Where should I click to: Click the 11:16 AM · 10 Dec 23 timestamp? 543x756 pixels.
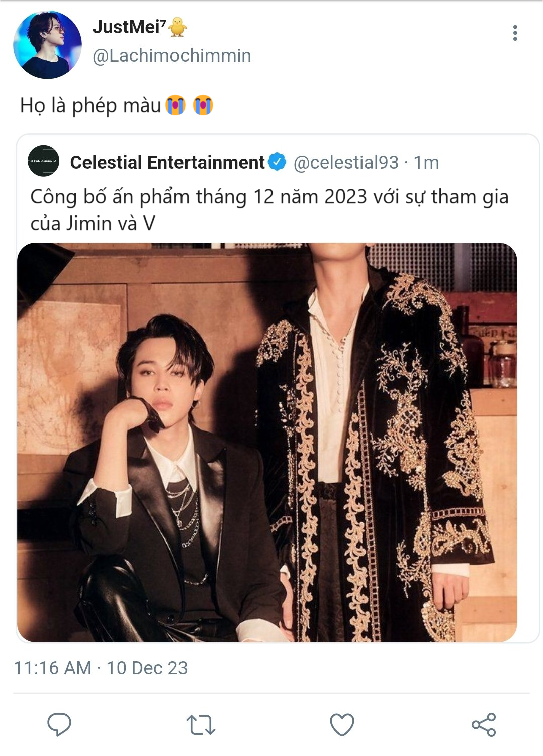coord(101,668)
